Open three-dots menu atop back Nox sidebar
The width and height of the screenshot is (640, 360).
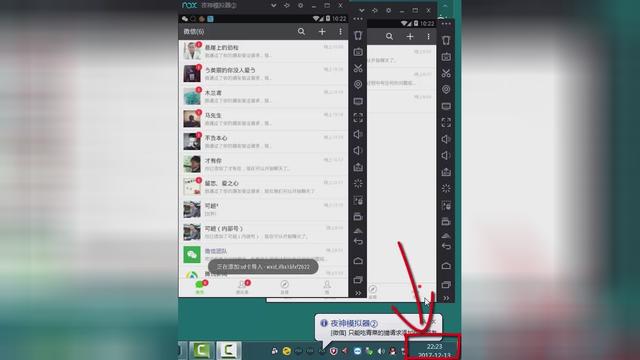tap(446, 24)
